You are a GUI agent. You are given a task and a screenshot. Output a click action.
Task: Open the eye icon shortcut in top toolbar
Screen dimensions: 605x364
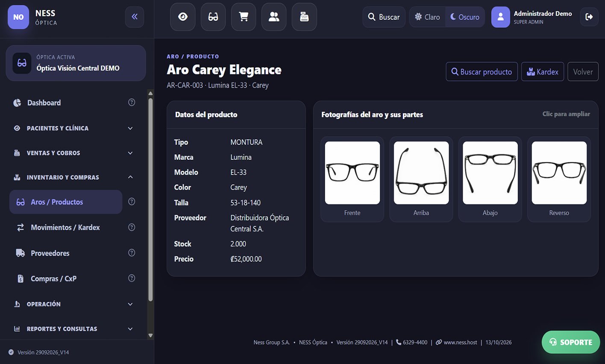(183, 17)
